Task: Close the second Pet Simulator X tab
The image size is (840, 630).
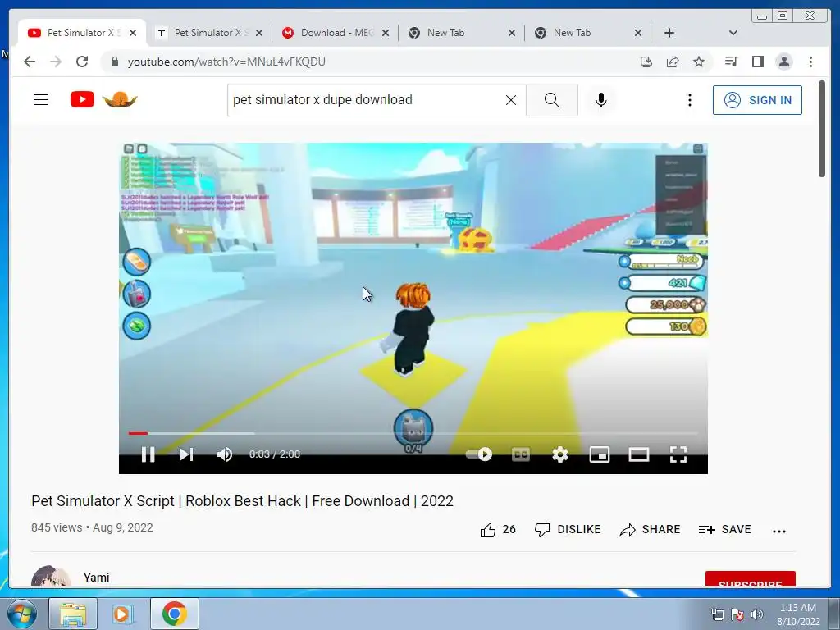Action: (258, 33)
